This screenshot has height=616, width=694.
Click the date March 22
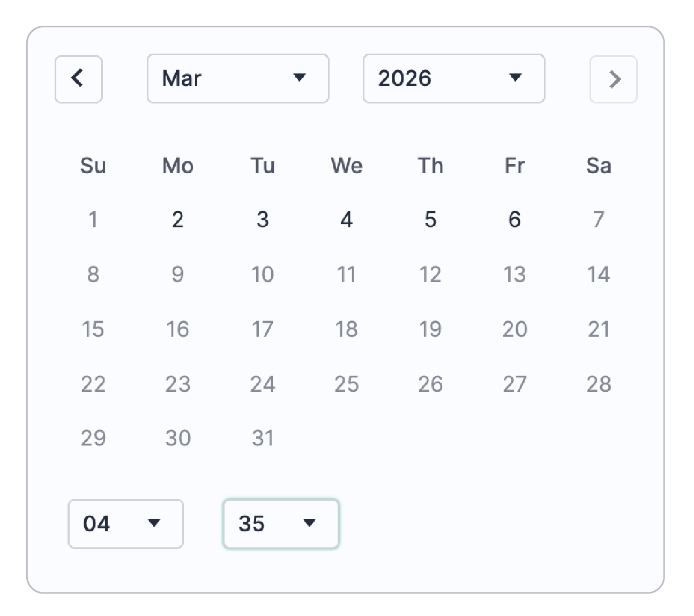(x=93, y=384)
